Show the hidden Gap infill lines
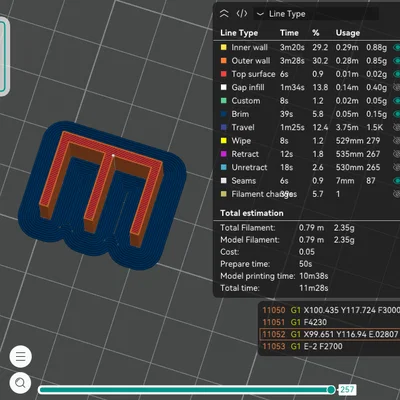This screenshot has height=400, width=400. [397, 88]
